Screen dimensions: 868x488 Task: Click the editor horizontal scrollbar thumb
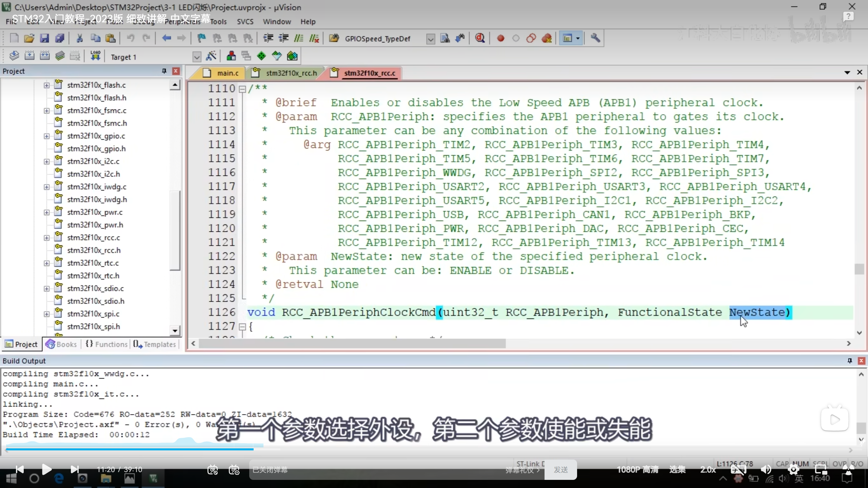[x=352, y=344]
